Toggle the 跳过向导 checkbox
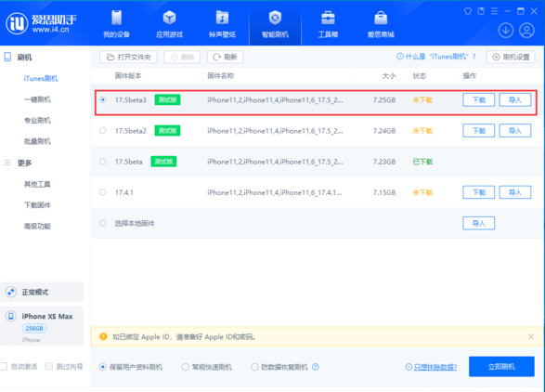This screenshot has width=545, height=392. pyautogui.click(x=49, y=366)
